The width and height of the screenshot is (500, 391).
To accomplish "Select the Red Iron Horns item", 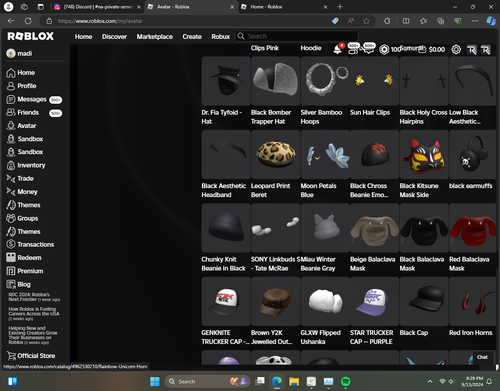I will (473, 301).
